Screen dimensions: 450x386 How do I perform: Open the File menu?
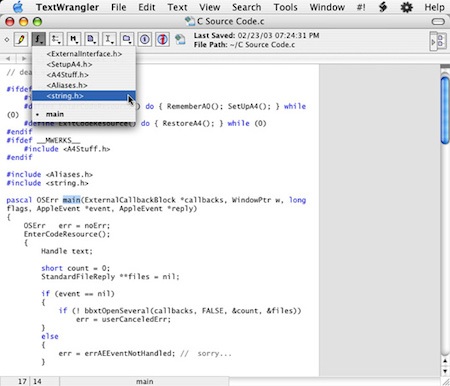click(118, 7)
